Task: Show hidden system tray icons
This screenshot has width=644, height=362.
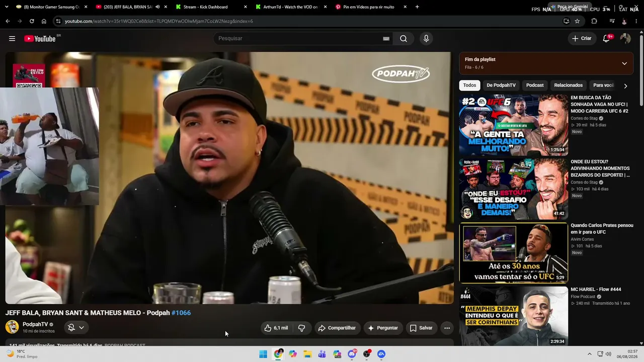Action: [589, 354]
